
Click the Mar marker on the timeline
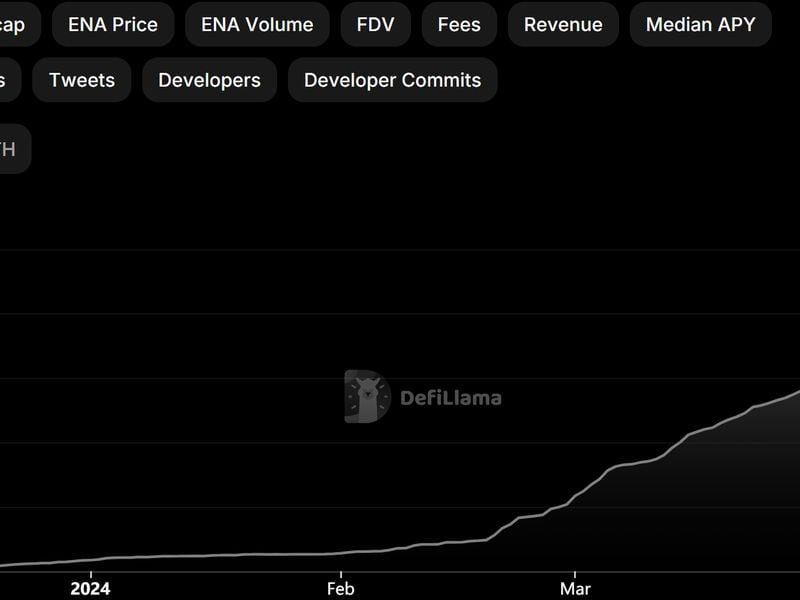point(577,588)
